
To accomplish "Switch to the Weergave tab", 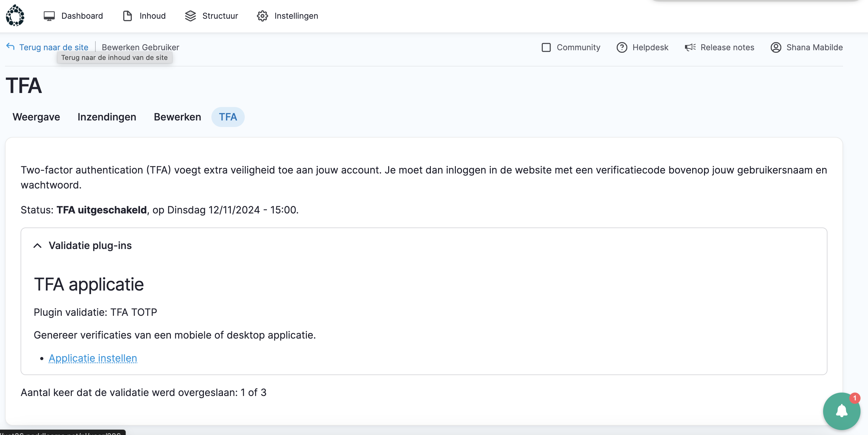I will click(36, 117).
